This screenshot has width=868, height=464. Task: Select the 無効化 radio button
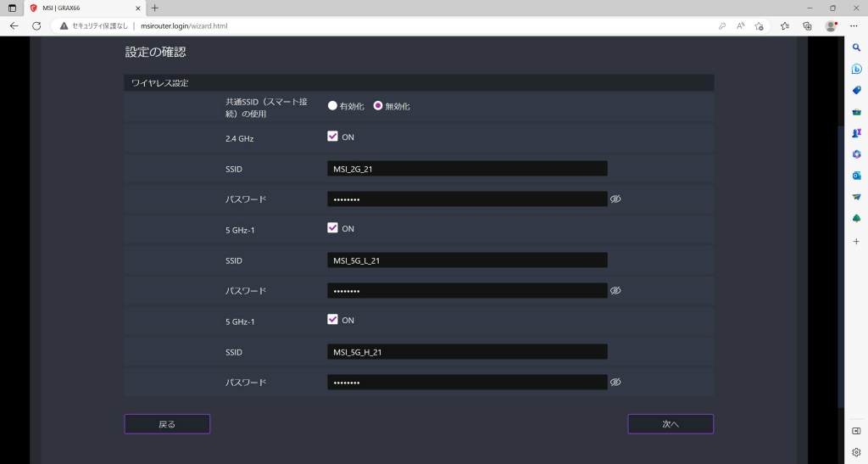pyautogui.click(x=377, y=105)
